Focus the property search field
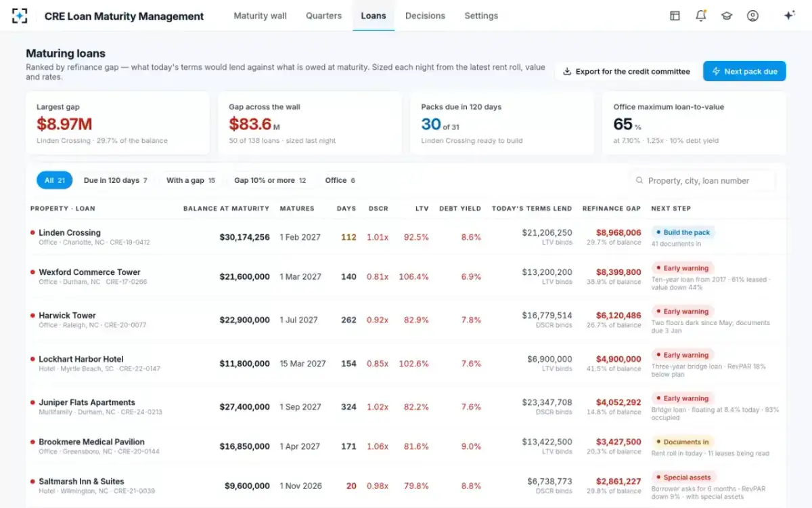The width and height of the screenshot is (812, 508). [x=702, y=181]
